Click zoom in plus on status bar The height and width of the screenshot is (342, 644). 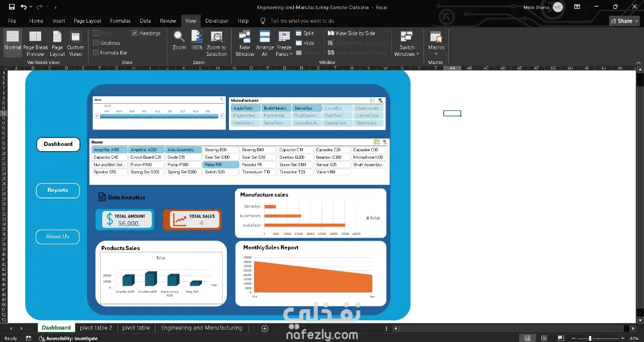(x=623, y=338)
